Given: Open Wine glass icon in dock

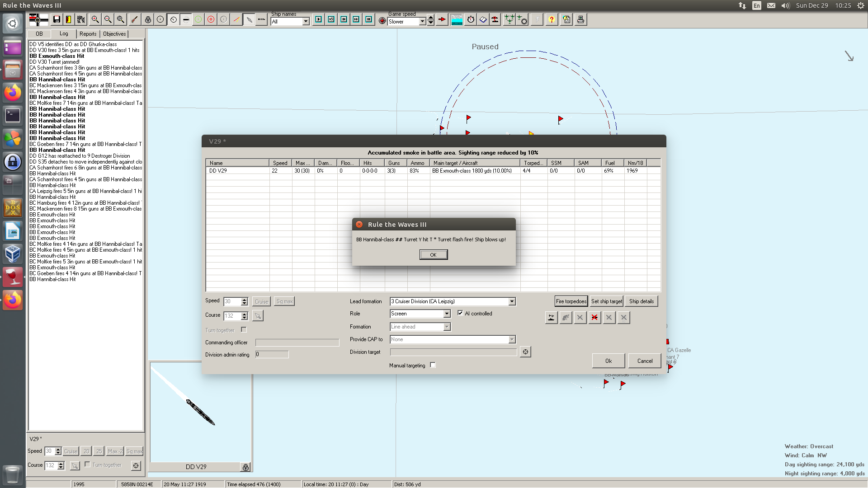Looking at the screenshot, I should click(x=13, y=277).
